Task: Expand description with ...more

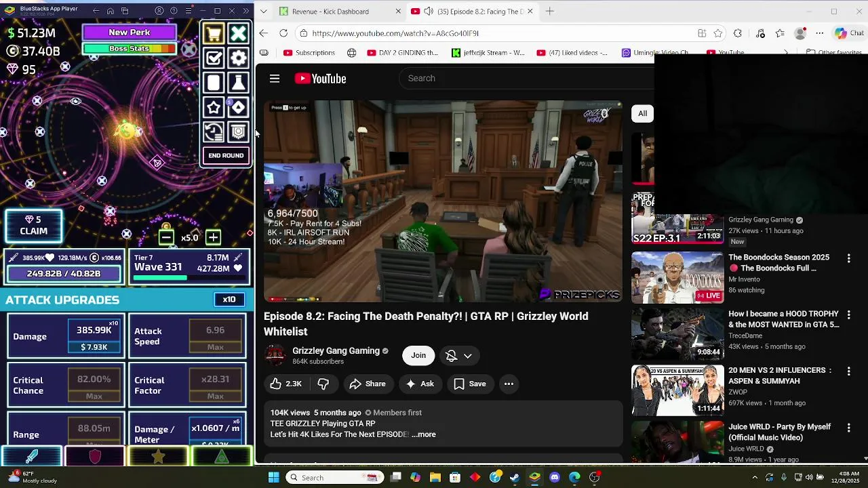Action: tap(424, 434)
